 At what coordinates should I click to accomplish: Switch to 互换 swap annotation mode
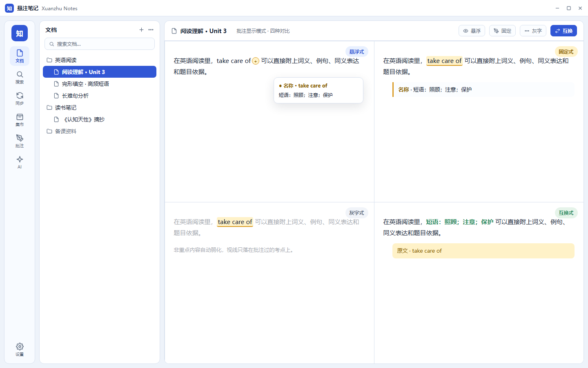coord(563,31)
